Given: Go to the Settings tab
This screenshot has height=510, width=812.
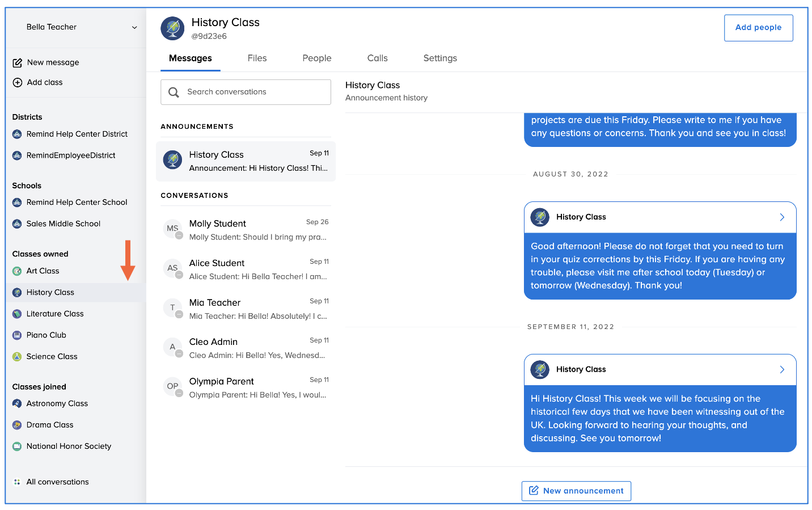Looking at the screenshot, I should (x=440, y=58).
